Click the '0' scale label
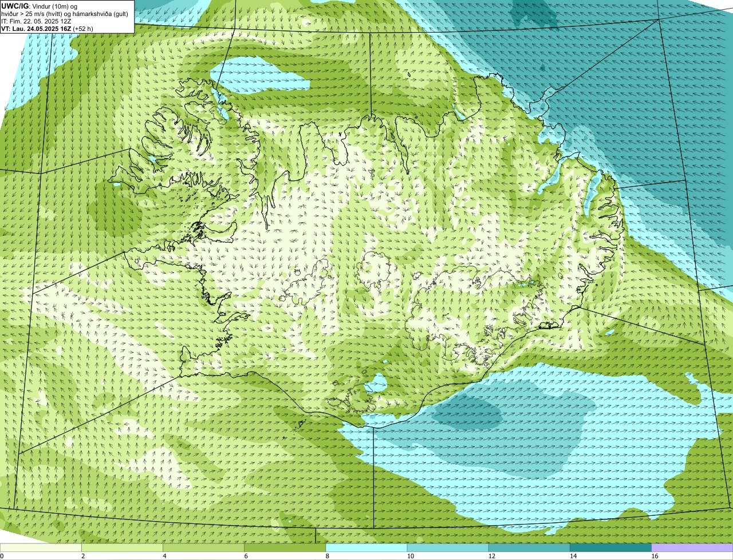Image resolution: width=733 pixels, height=560 pixels. pos(2,556)
